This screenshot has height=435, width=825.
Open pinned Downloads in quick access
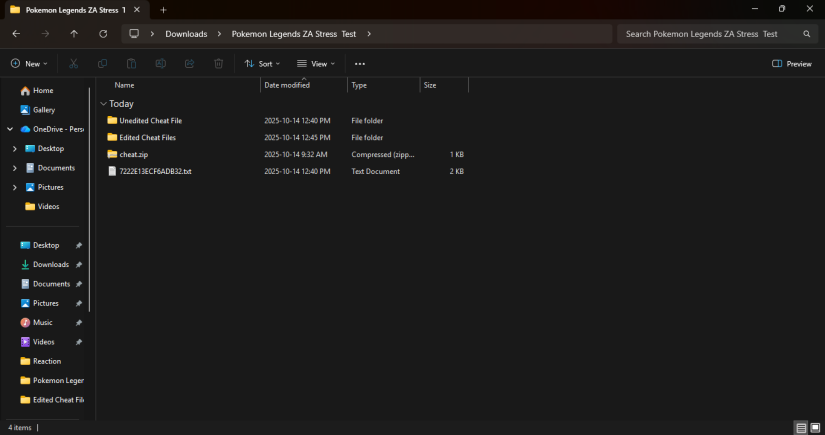click(x=51, y=265)
